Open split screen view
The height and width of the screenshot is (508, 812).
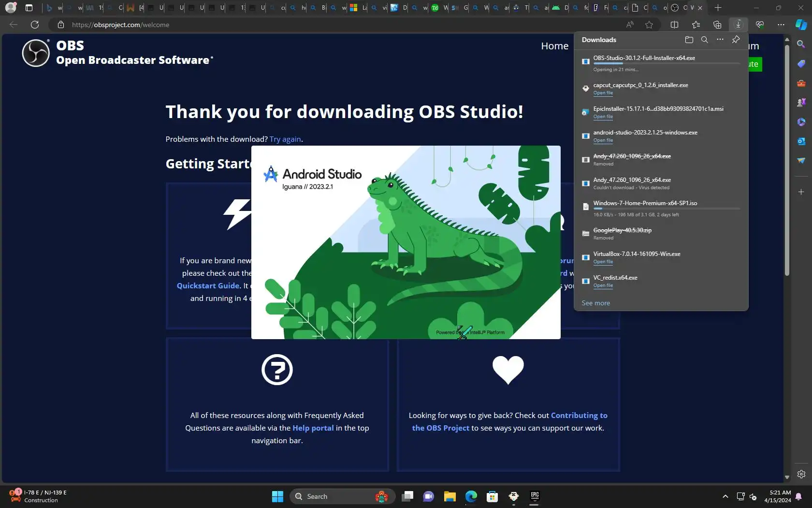675,25
